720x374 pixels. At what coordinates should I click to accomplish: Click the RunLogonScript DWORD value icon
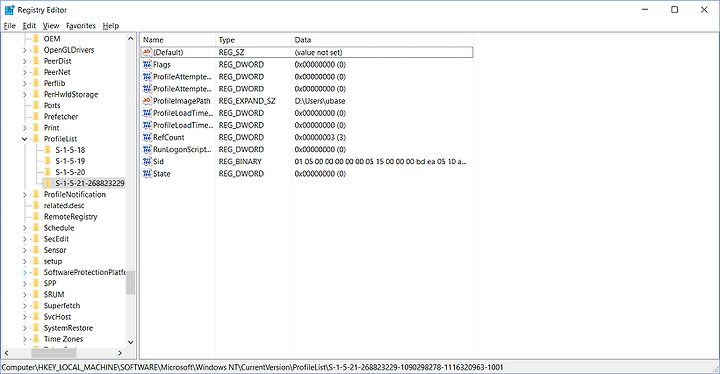coord(147,150)
